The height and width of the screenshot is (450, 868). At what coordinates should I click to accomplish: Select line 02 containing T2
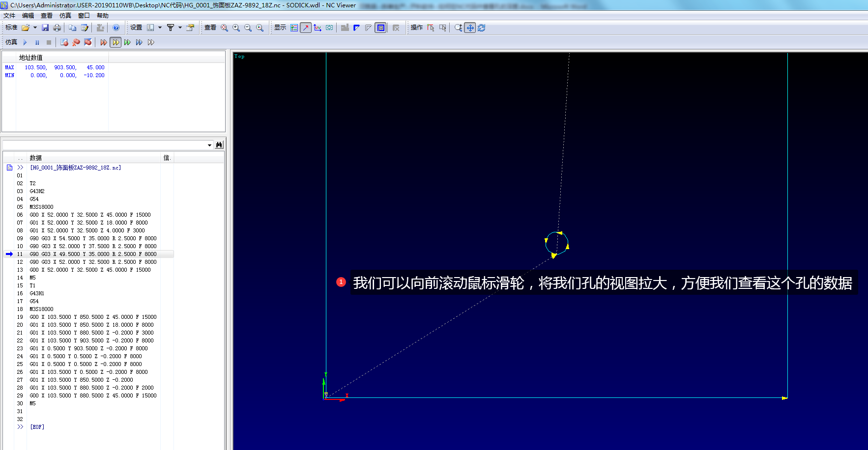click(88, 183)
